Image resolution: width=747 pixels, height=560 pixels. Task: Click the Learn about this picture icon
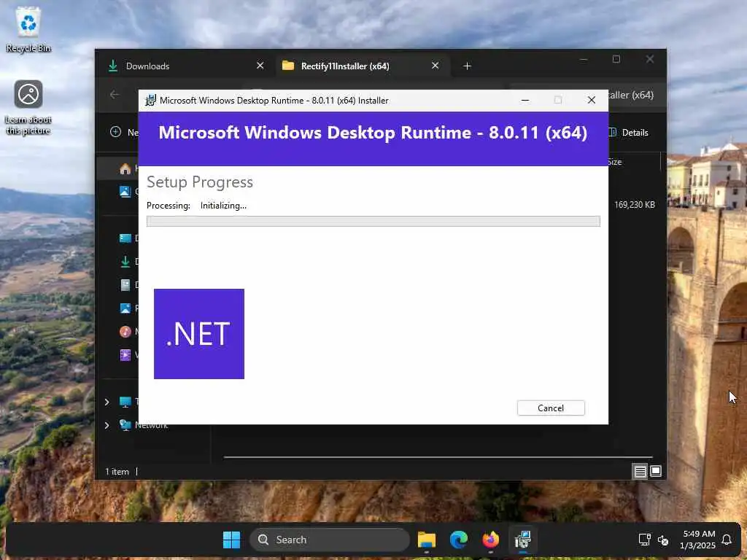coord(28,108)
